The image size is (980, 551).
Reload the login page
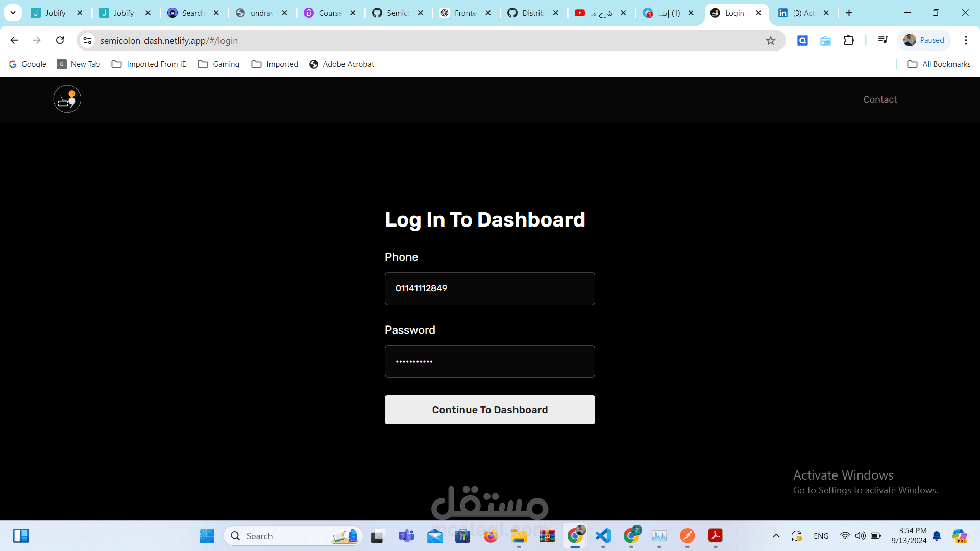(x=60, y=40)
